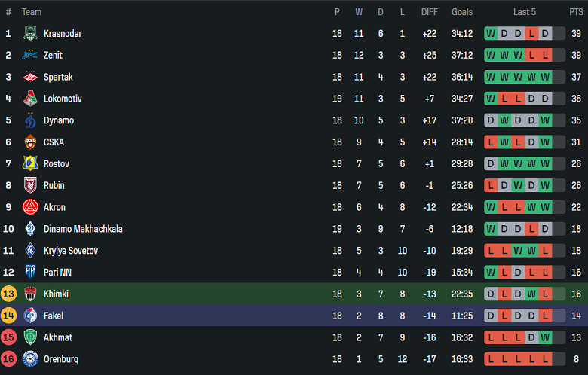Click Krylya Sovetov's green W form badge
This screenshot has height=375, width=588.
tap(518, 251)
